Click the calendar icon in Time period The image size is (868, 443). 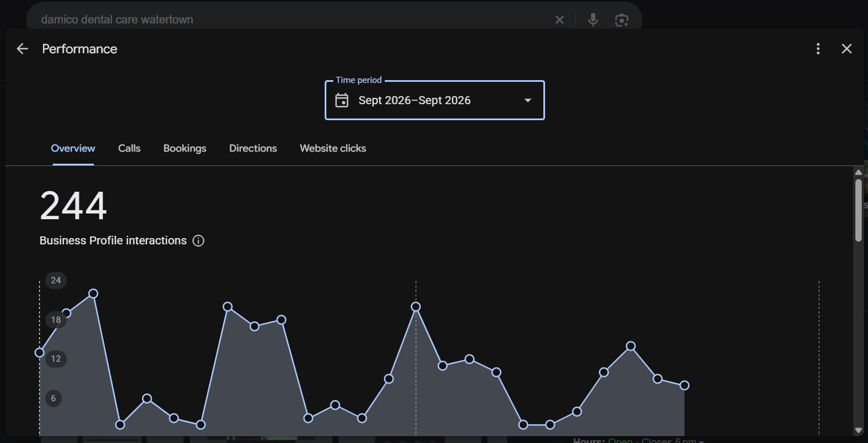(x=342, y=100)
